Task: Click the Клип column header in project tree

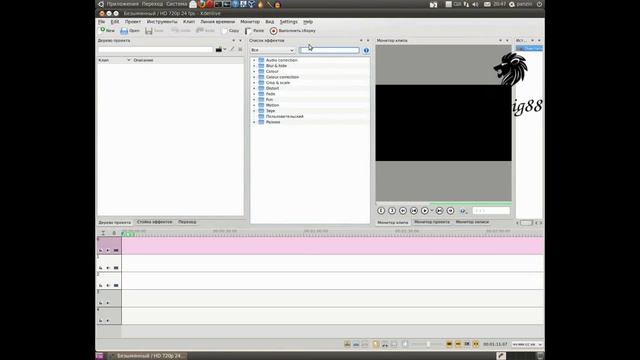Action: pos(114,60)
